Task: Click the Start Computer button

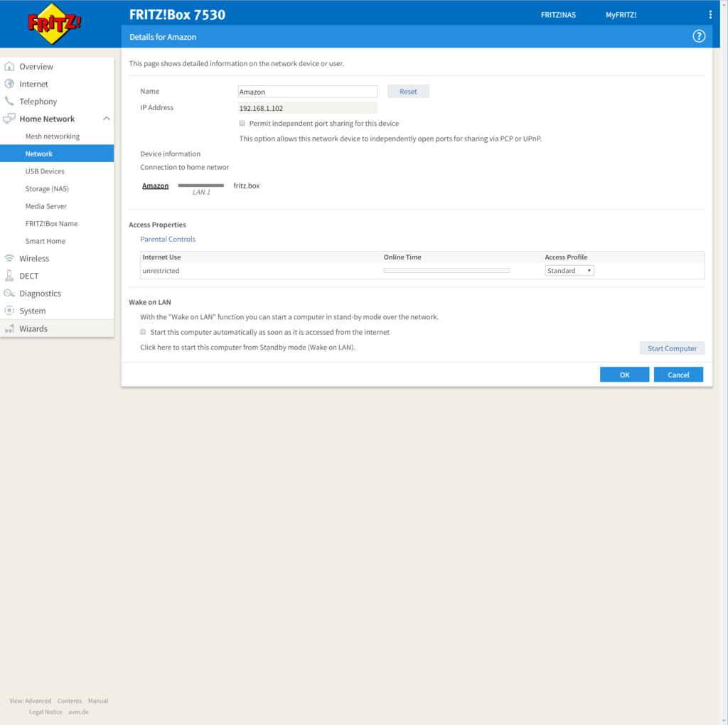Action: coord(672,348)
